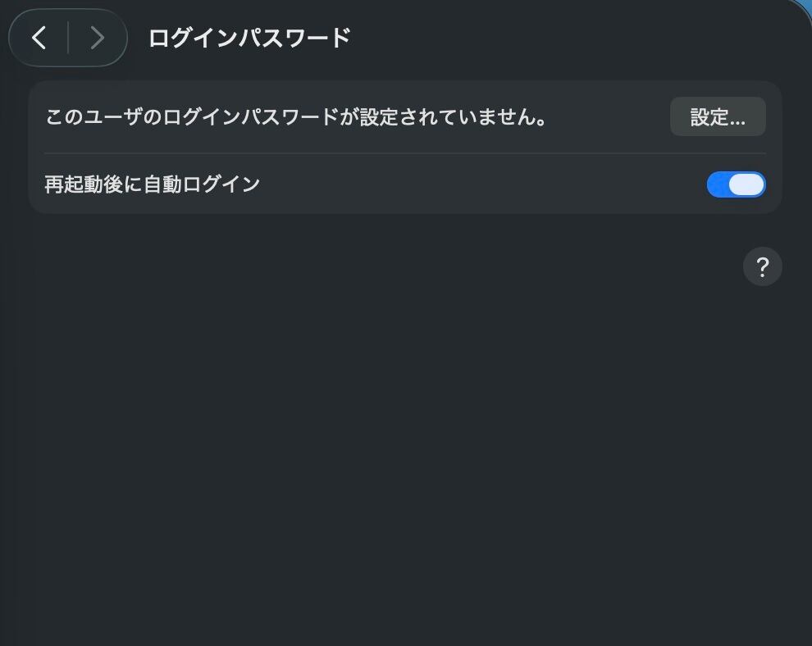Return to the previous settings pane
This screenshot has width=812, height=646.
point(39,38)
